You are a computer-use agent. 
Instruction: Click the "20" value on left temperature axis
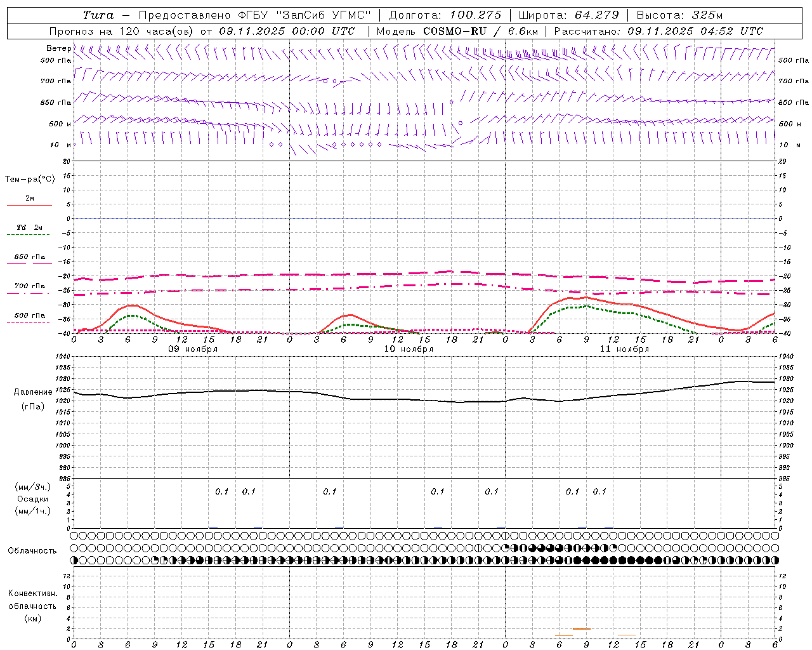point(66,161)
